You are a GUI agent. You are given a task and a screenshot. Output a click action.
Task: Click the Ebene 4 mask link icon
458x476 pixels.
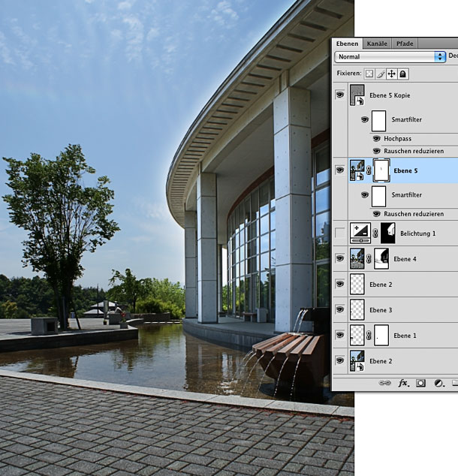(x=369, y=259)
